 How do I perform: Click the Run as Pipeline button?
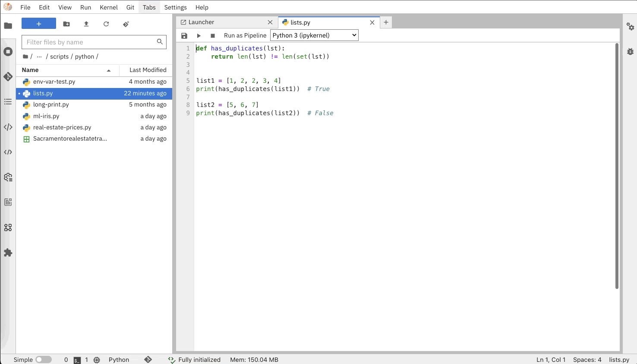point(245,36)
